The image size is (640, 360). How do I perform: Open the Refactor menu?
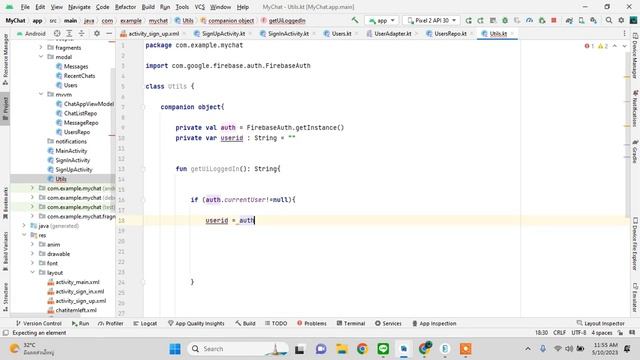125,7
